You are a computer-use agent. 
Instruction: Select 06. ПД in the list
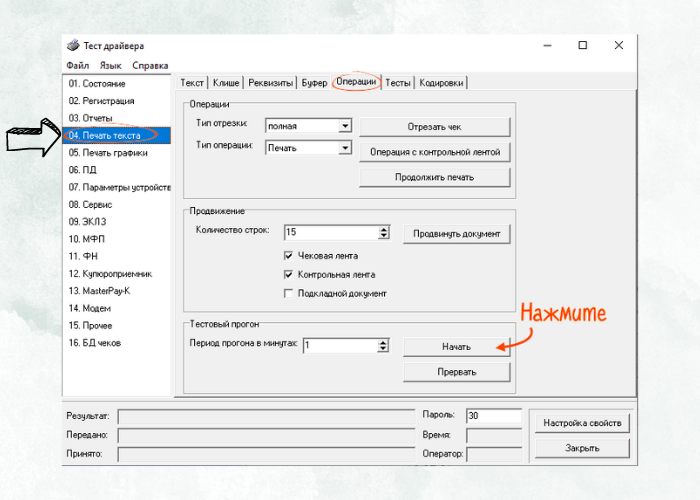[117, 170]
